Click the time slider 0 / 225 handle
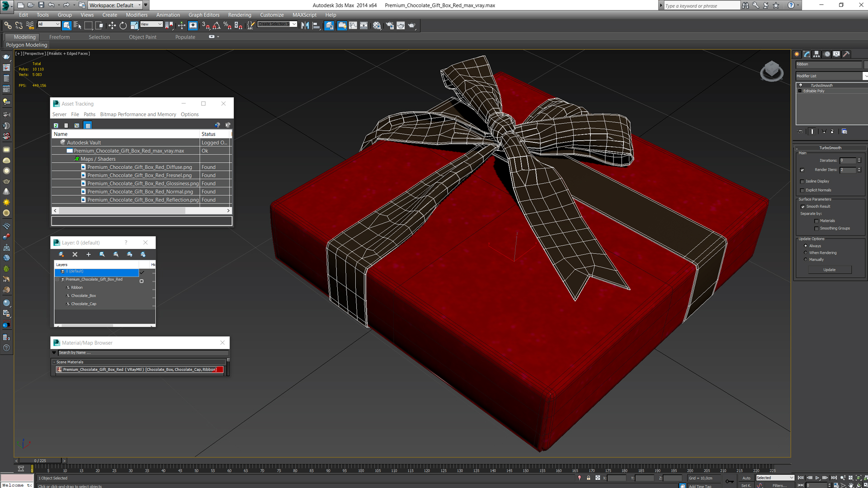The height and width of the screenshot is (488, 868). 40,460
